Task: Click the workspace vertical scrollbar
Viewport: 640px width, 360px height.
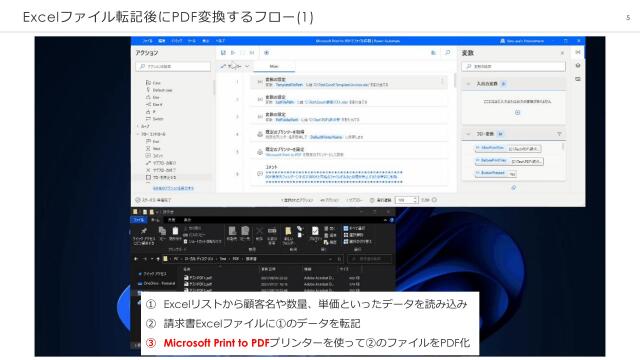Action: [454, 80]
